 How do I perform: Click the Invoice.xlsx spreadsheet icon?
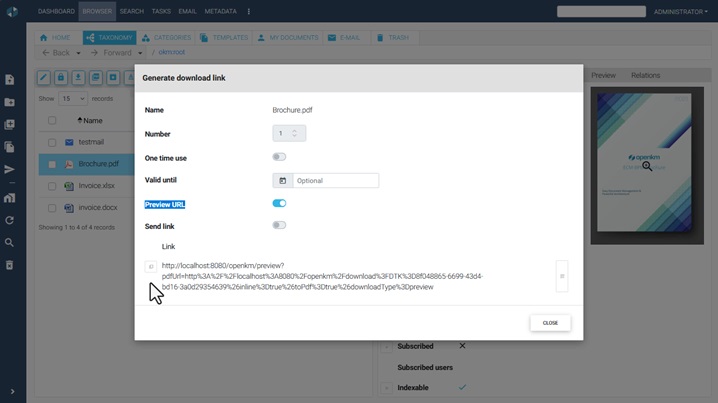click(69, 186)
